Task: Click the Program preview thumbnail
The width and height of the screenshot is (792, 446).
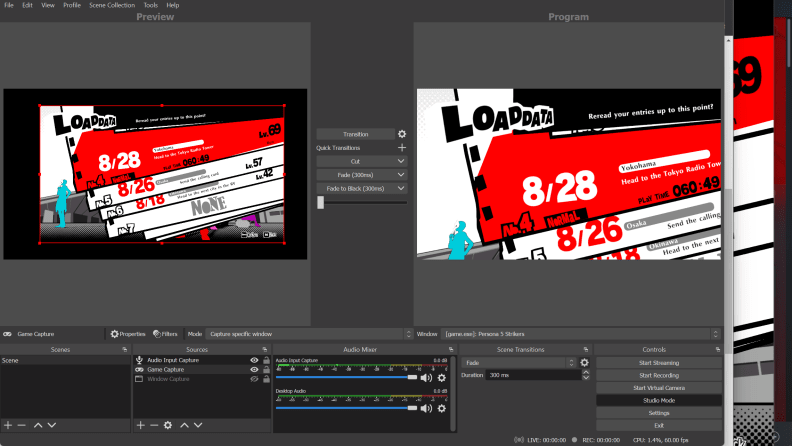Action: click(x=569, y=174)
